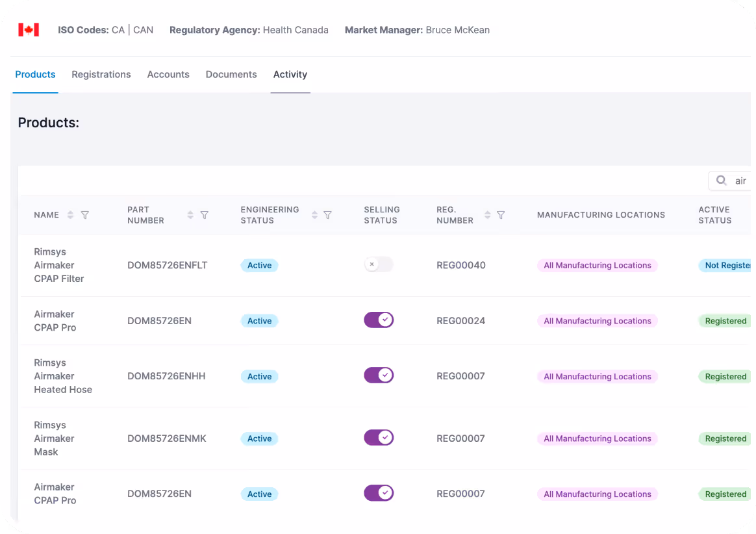Open the Products tab
This screenshot has height=534, width=756.
coord(35,74)
